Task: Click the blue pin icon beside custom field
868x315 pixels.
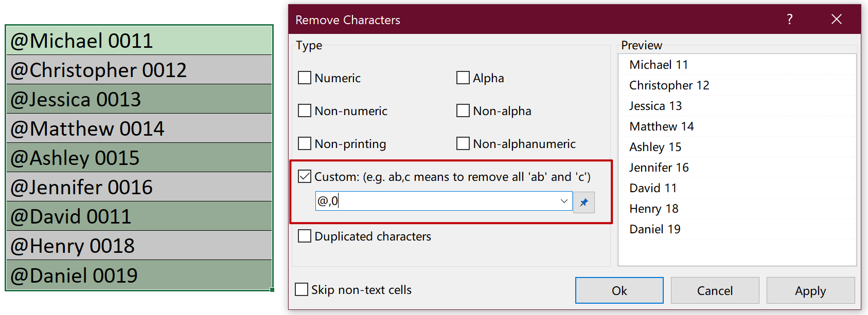Action: [584, 202]
